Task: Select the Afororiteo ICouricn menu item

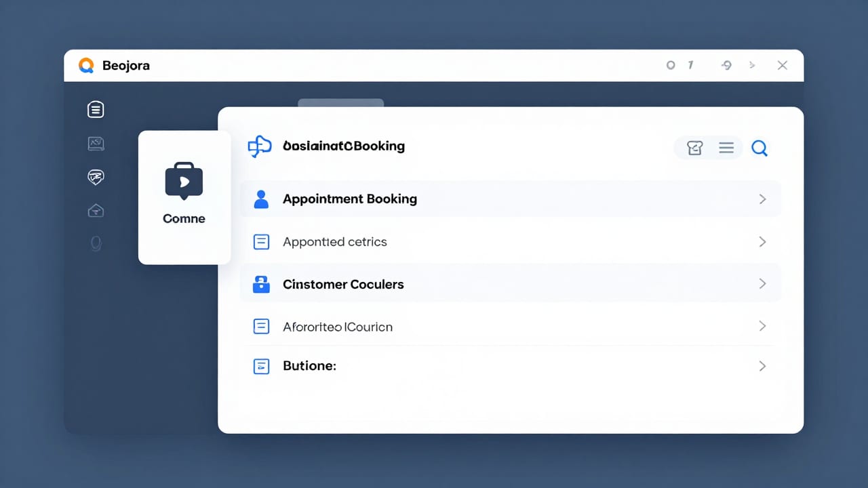Action: [511, 327]
